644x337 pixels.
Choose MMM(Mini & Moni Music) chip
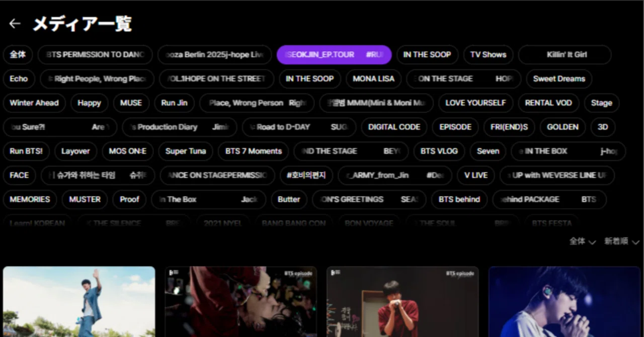(x=376, y=103)
